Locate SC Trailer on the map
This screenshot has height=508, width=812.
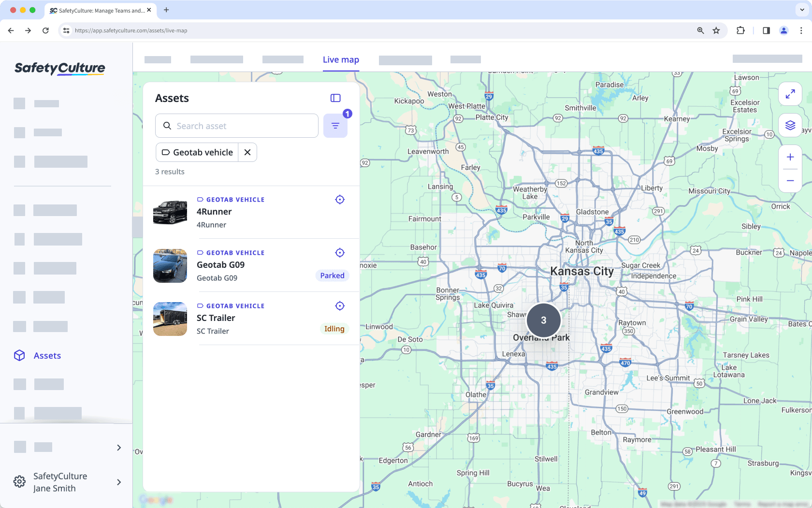click(x=340, y=305)
